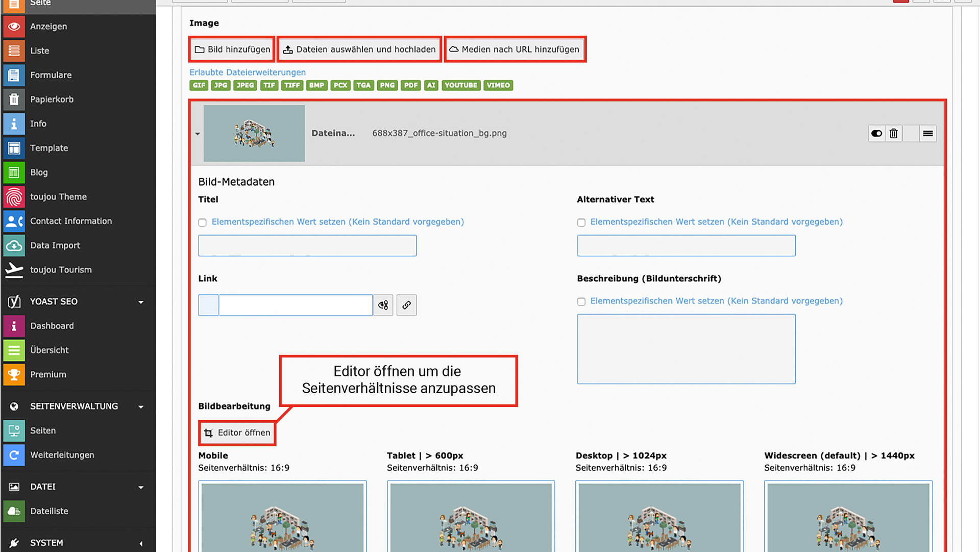Screen dimensions: 980x552
Task: Toggle visibility switch of the image record
Action: tap(876, 133)
